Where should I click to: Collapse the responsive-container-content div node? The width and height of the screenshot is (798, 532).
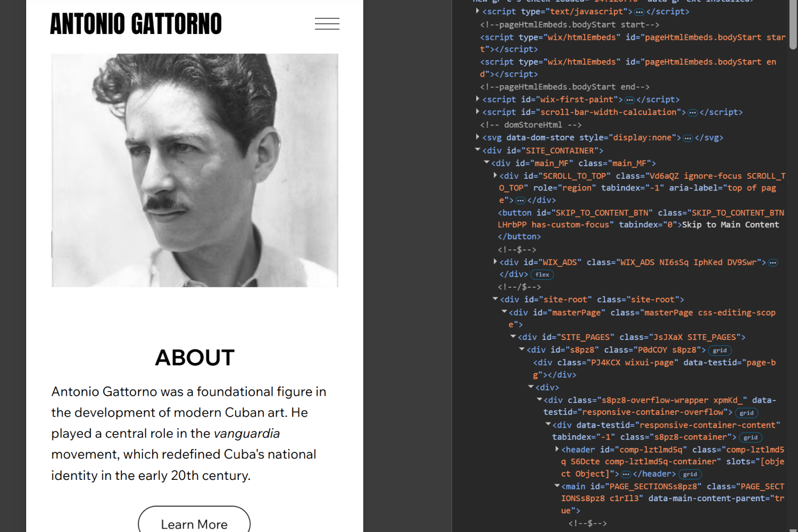click(x=548, y=425)
